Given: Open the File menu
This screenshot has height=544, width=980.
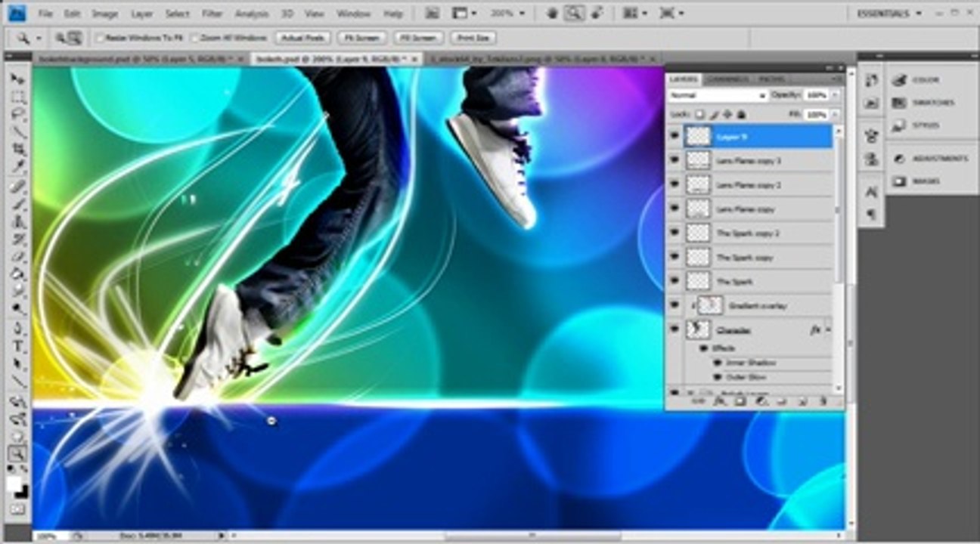Looking at the screenshot, I should pyautogui.click(x=45, y=14).
